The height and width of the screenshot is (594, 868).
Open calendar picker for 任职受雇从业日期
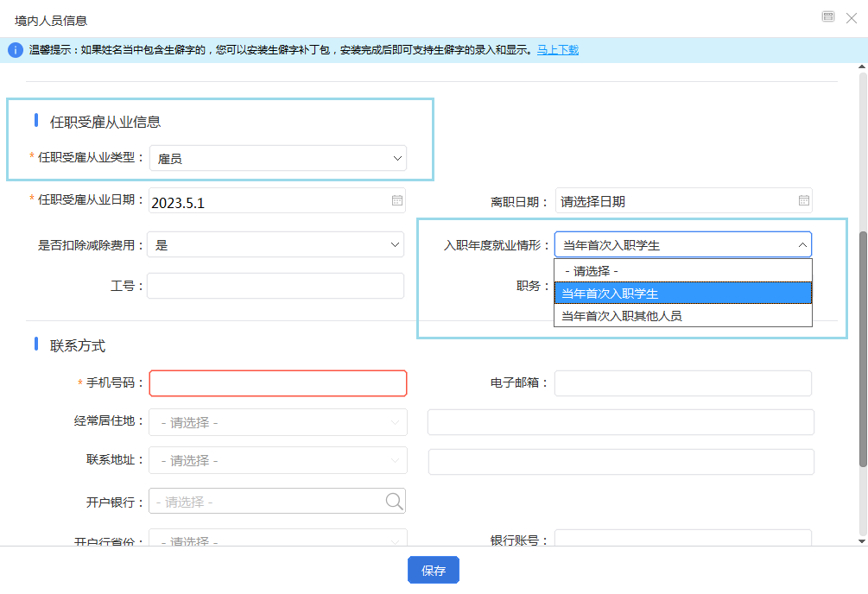click(x=397, y=201)
